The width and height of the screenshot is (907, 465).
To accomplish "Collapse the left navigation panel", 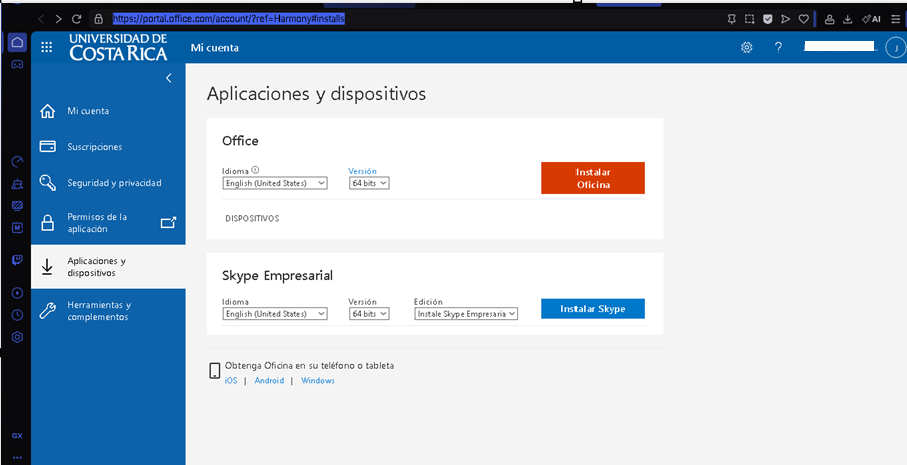I will point(168,78).
